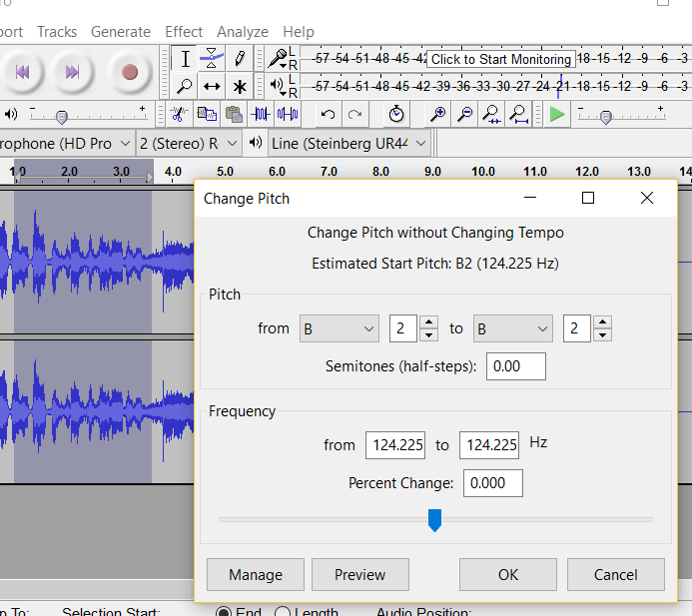This screenshot has height=616, width=692.
Task: Click the Redo arrow icon
Action: [354, 114]
